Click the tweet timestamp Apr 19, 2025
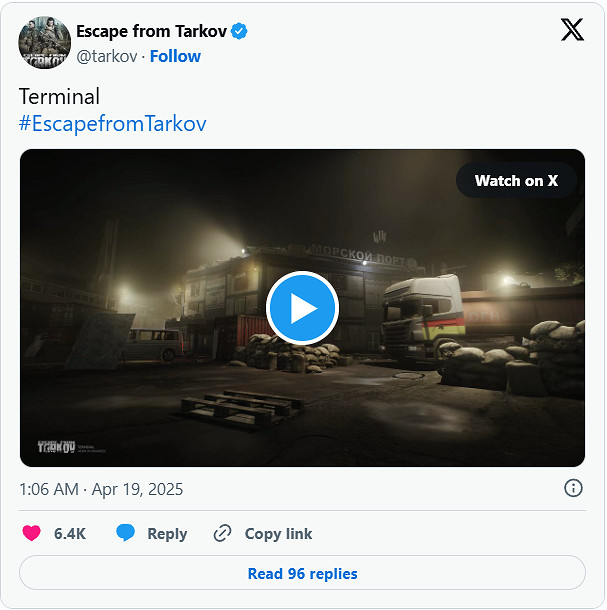Image resolution: width=607 pixels, height=610 pixels. tap(101, 490)
